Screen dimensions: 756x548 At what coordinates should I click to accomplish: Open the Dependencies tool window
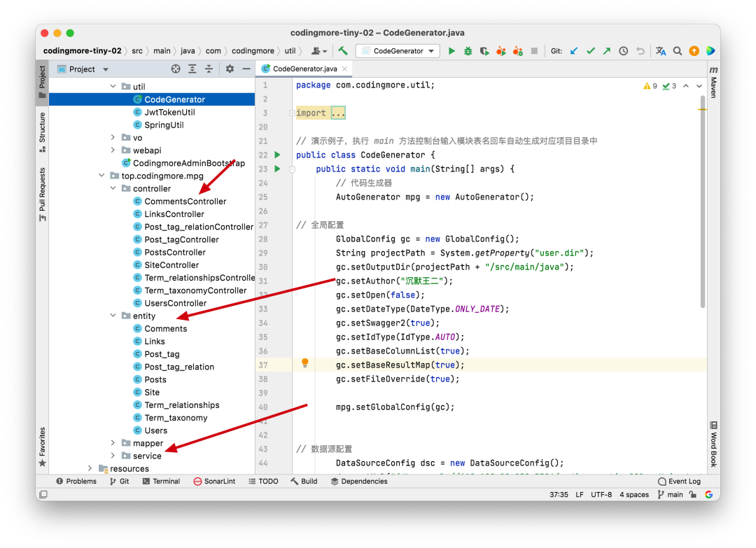(359, 481)
